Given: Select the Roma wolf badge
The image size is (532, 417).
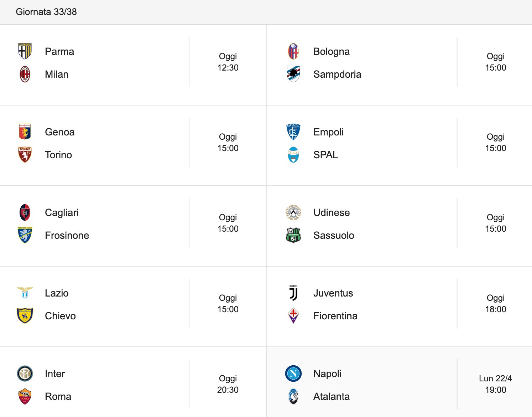Looking at the screenshot, I should coord(25,396).
